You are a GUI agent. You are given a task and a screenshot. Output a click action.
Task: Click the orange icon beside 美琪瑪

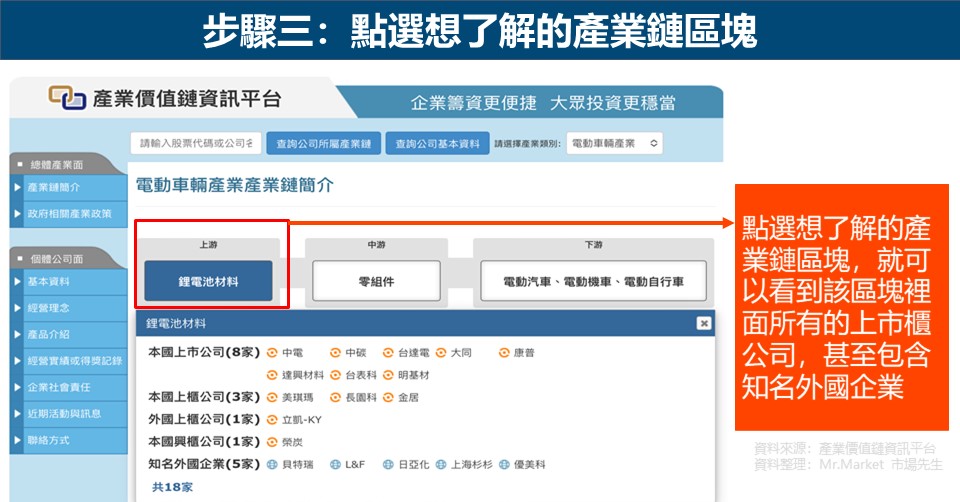(x=272, y=397)
